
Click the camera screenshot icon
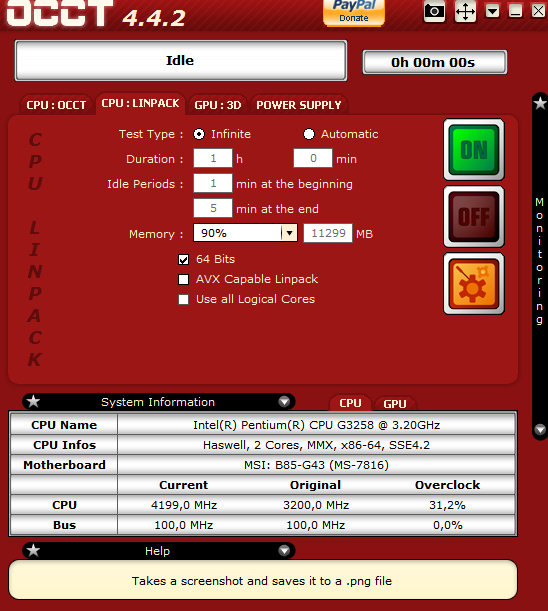[x=434, y=11]
